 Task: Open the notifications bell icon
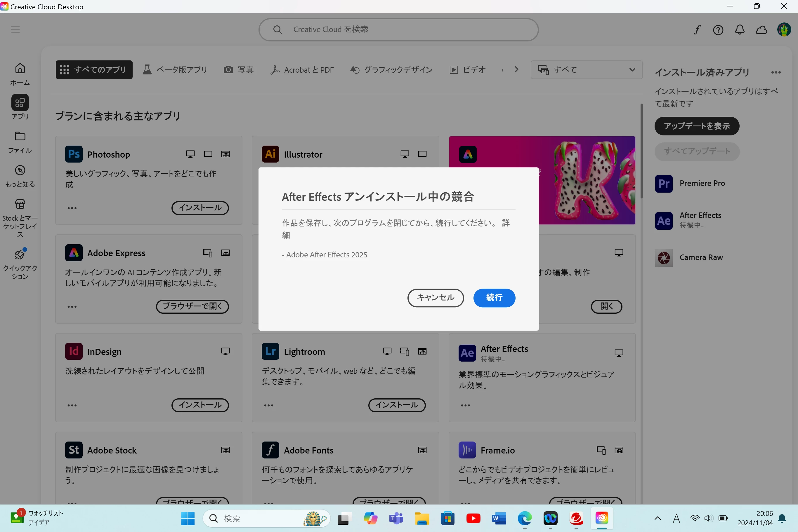point(740,30)
